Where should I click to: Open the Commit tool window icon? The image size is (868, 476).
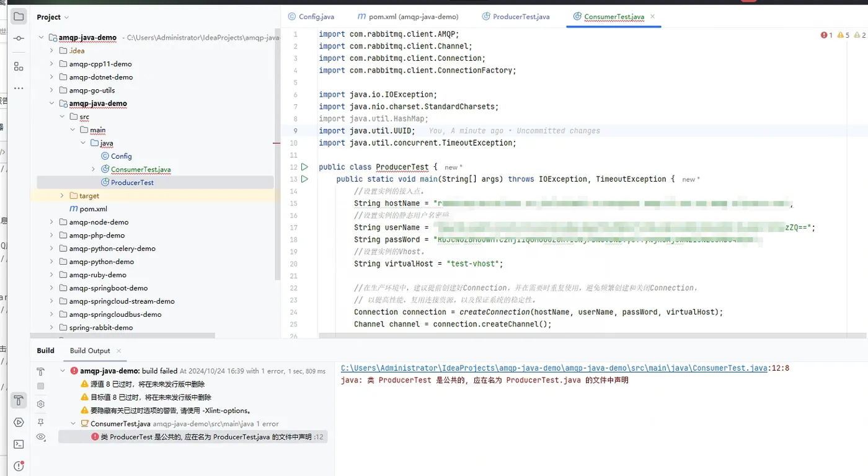(19, 38)
